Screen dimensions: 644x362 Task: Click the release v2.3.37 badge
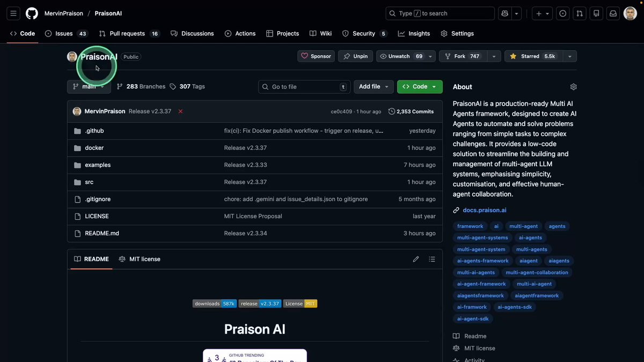260,304
